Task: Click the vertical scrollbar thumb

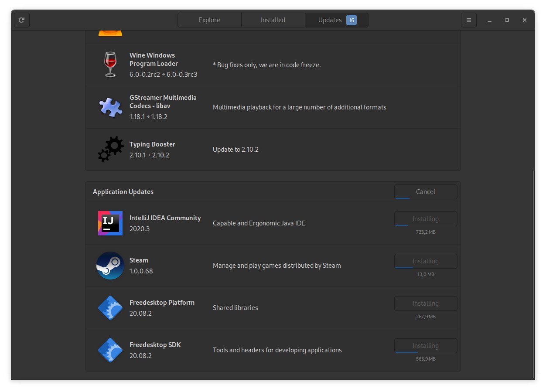Action: (533, 275)
